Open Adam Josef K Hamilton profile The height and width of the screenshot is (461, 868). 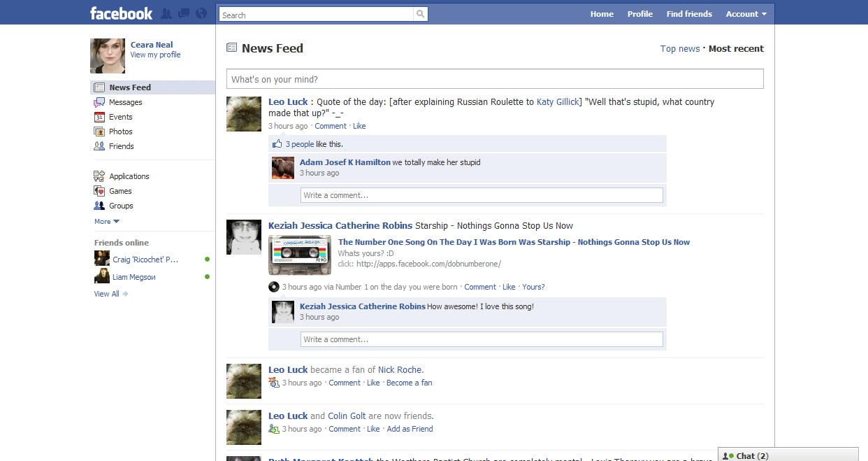coord(345,162)
